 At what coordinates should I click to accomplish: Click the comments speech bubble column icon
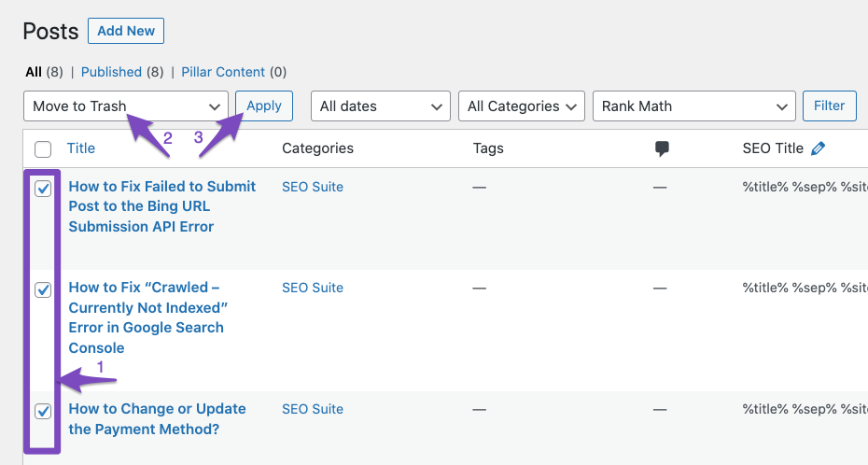tap(662, 148)
